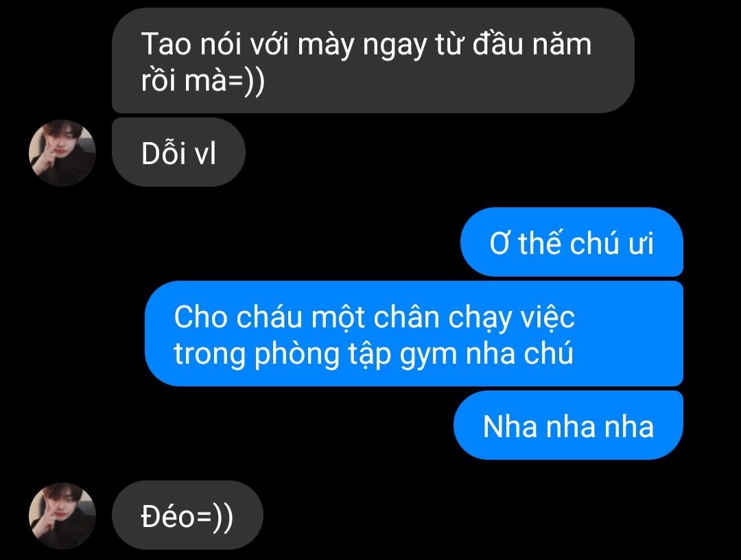Select the "Dỗi vl" gray message bubble
This screenshot has width=741, height=560.
point(178,152)
